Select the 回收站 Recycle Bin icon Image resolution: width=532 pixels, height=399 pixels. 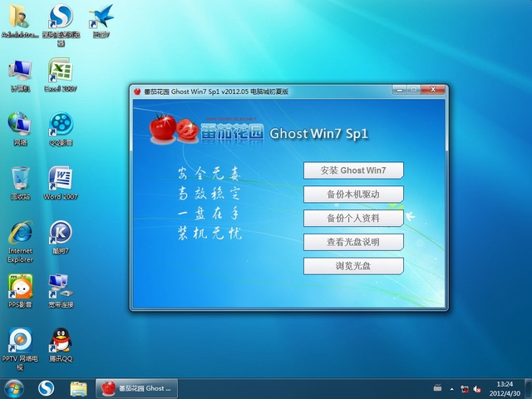pos(20,183)
